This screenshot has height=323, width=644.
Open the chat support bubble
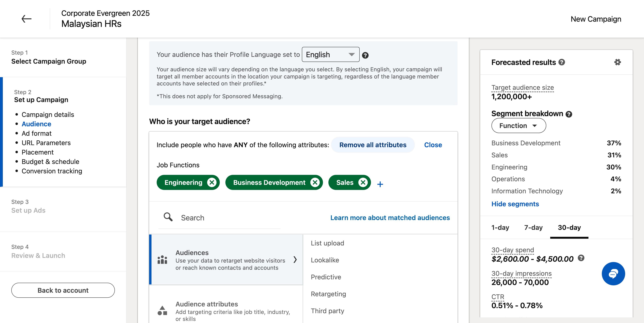point(613,273)
